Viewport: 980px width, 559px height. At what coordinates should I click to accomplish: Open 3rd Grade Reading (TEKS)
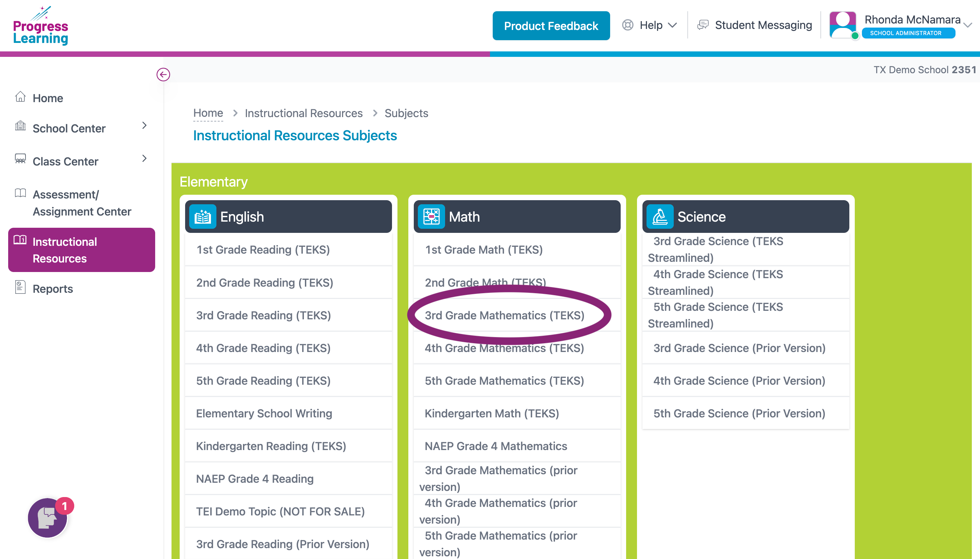(x=288, y=315)
